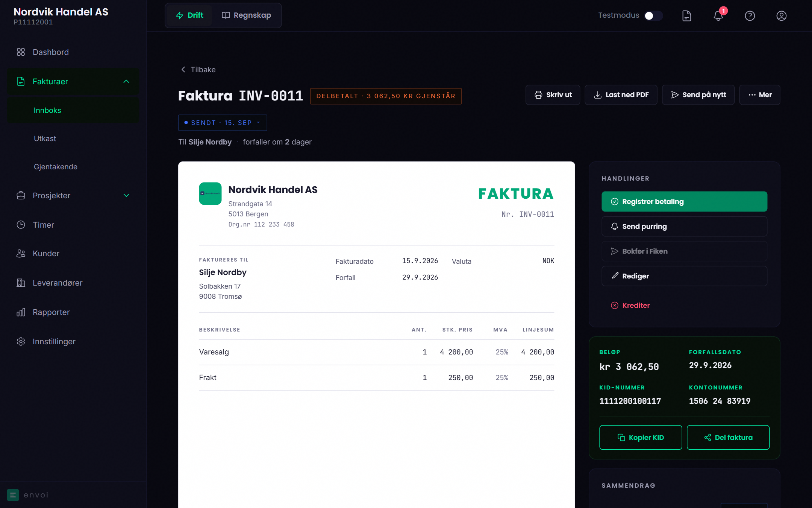The height and width of the screenshot is (508, 812).
Task: Open the Sendt 15. sep status dropdown
Action: (223, 123)
